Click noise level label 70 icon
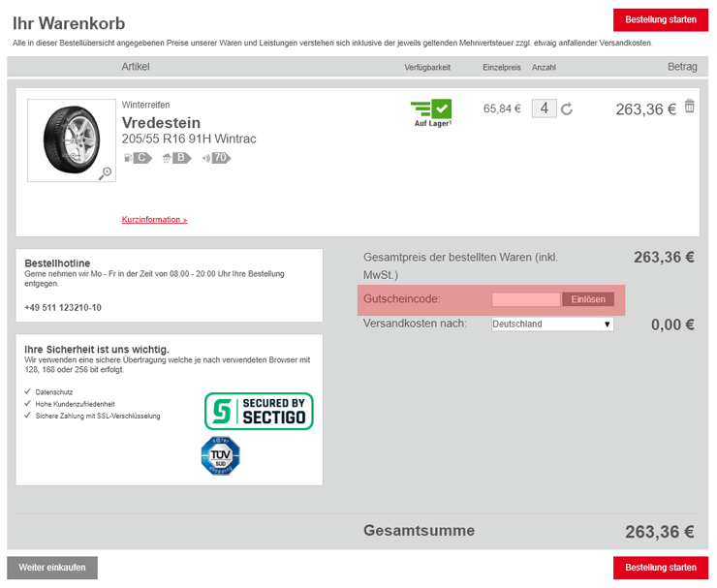 pos(216,158)
